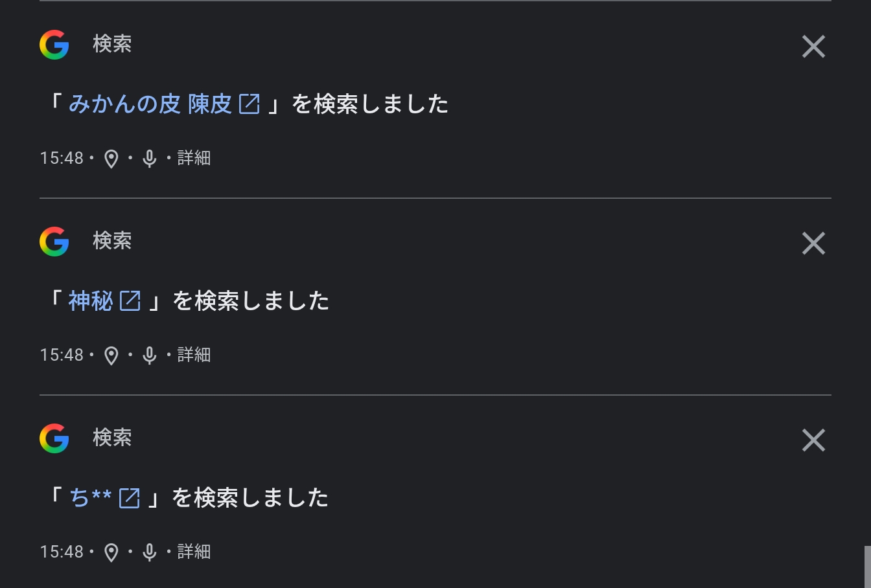Show 詳細 for the 神秘 search
Viewport: 871px width, 588px height.
click(x=194, y=355)
